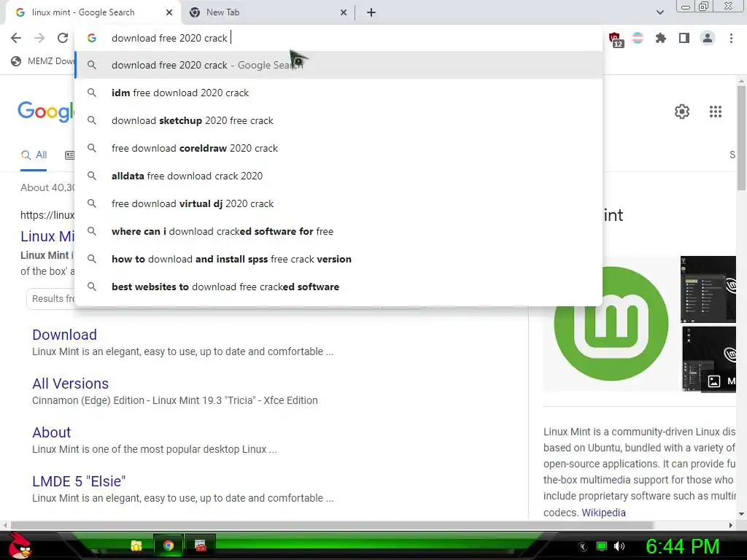The height and width of the screenshot is (560, 747).
Task: Open the Linux Mint main result title
Action: (47, 236)
